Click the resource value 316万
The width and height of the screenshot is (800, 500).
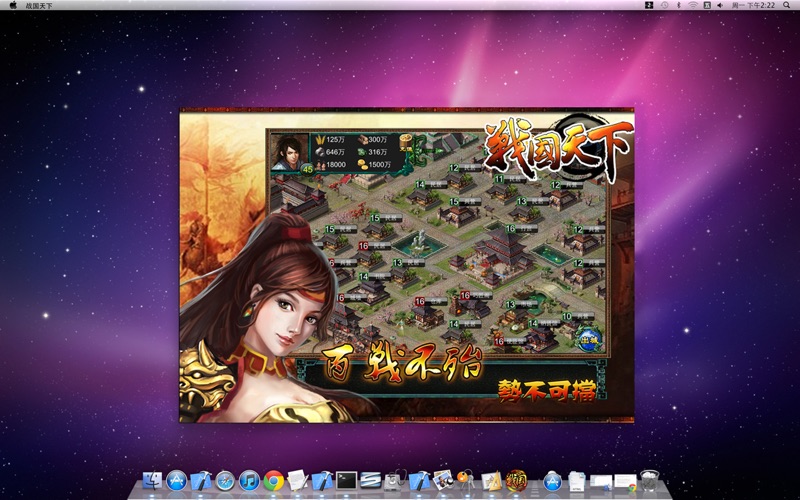378,152
